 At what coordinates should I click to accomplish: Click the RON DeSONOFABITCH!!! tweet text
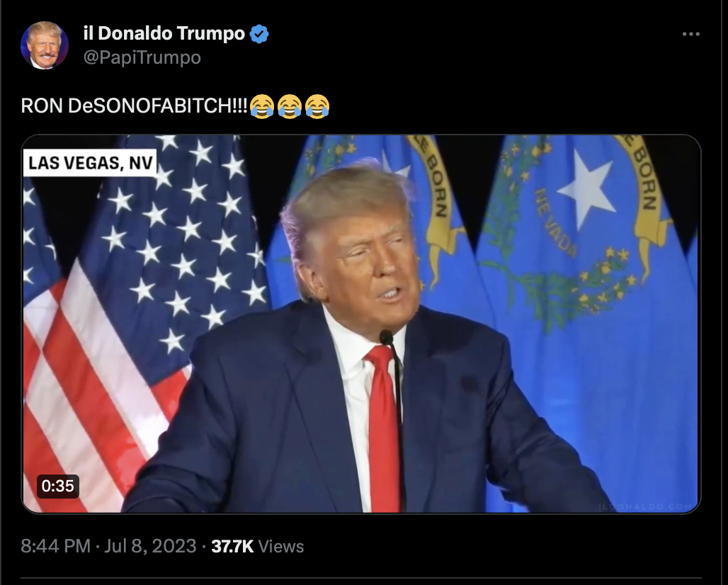click(134, 106)
